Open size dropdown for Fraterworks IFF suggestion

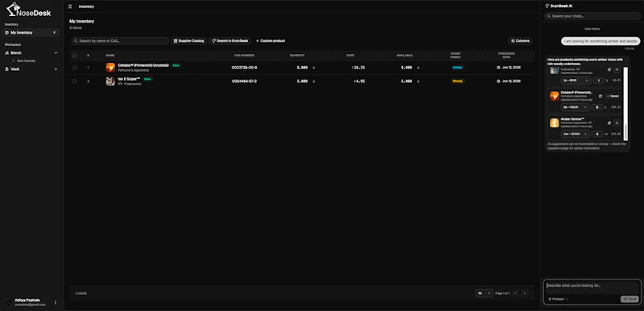[x=576, y=81]
